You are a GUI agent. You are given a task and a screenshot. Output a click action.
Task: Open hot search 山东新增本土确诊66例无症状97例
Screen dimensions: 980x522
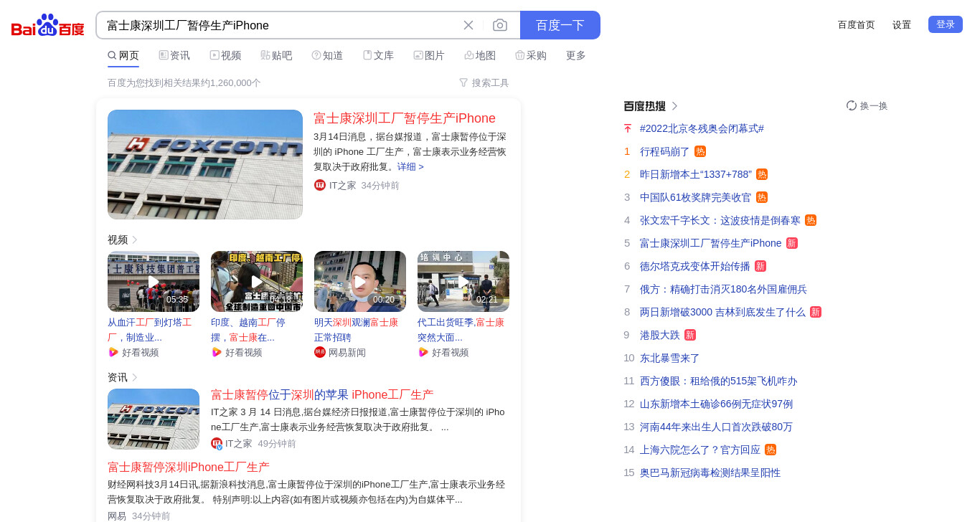[717, 404]
